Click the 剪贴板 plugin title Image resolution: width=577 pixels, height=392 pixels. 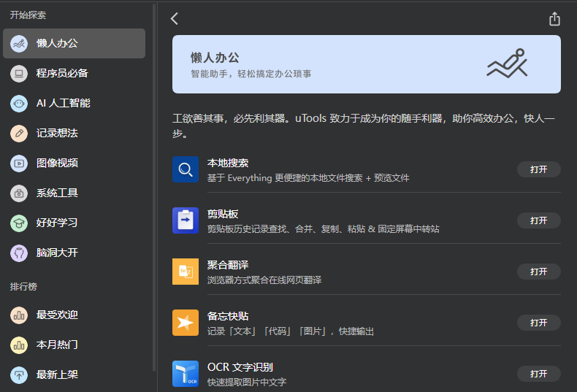223,215
